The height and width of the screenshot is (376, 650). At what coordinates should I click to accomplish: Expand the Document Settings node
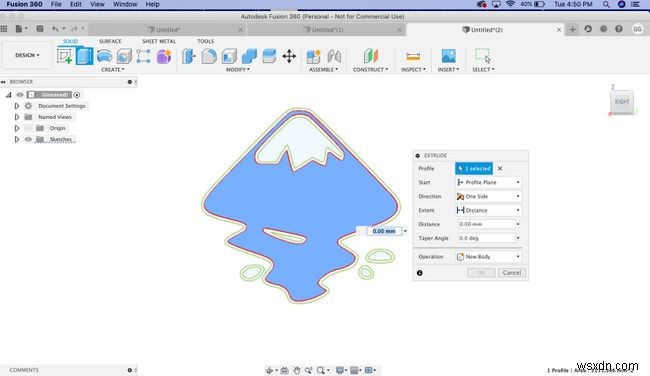point(17,106)
